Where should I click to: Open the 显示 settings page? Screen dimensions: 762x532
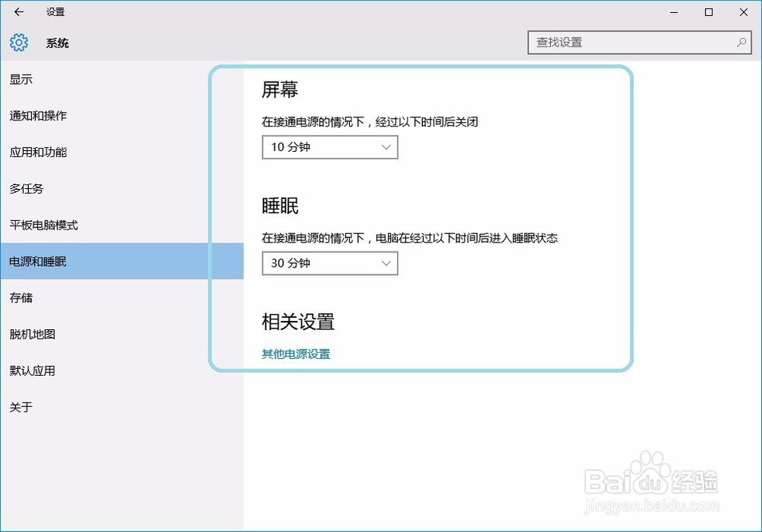point(21,79)
